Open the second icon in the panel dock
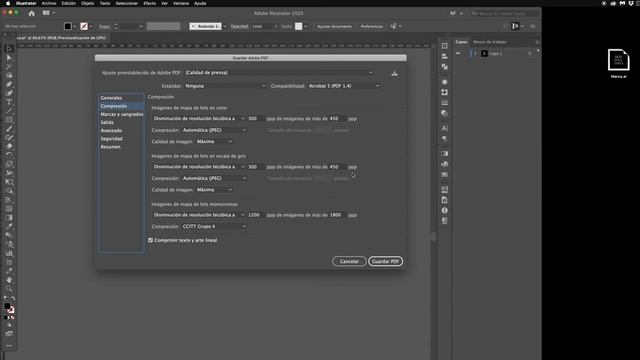 pyautogui.click(x=444, y=56)
